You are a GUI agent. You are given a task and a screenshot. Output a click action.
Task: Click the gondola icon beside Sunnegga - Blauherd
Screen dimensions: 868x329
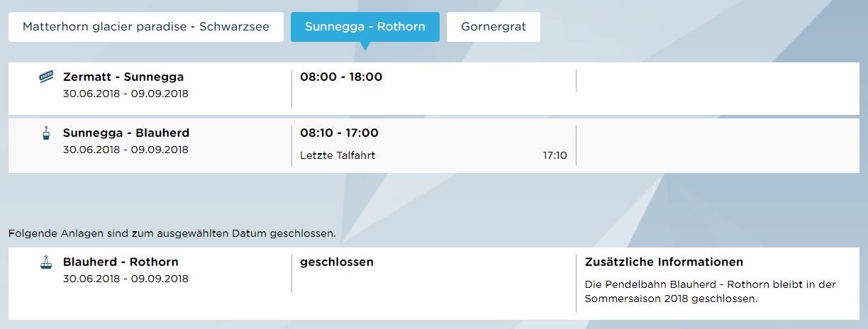46,133
